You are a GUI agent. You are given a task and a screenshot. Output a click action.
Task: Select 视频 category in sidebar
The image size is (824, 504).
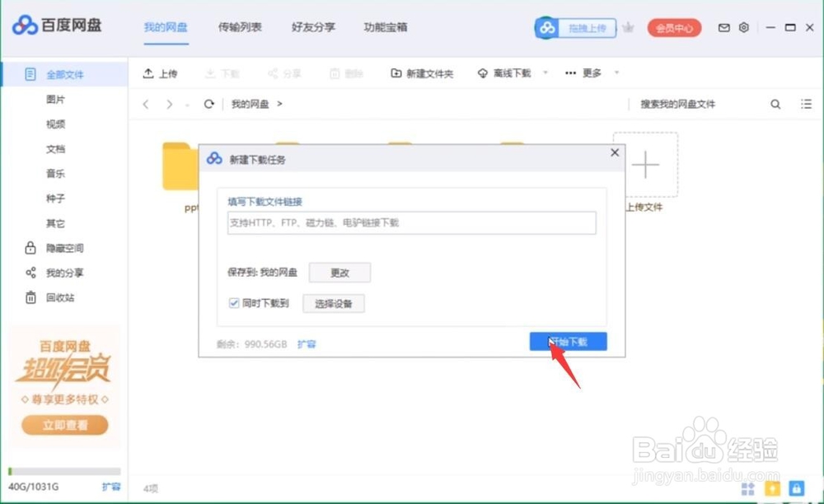coord(55,124)
